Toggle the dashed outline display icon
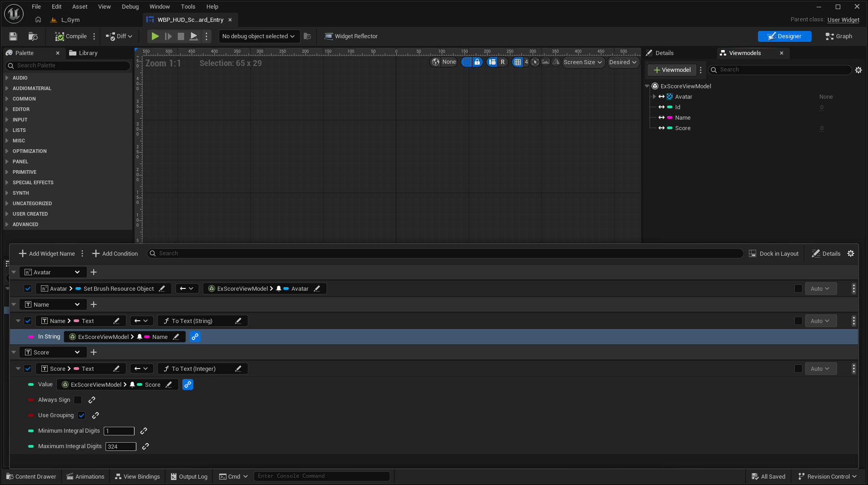 [x=467, y=62]
